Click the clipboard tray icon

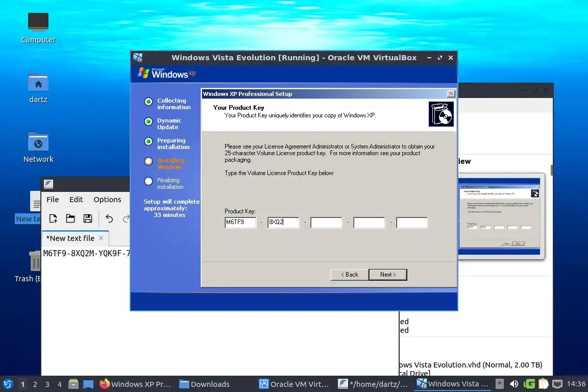tap(544, 384)
